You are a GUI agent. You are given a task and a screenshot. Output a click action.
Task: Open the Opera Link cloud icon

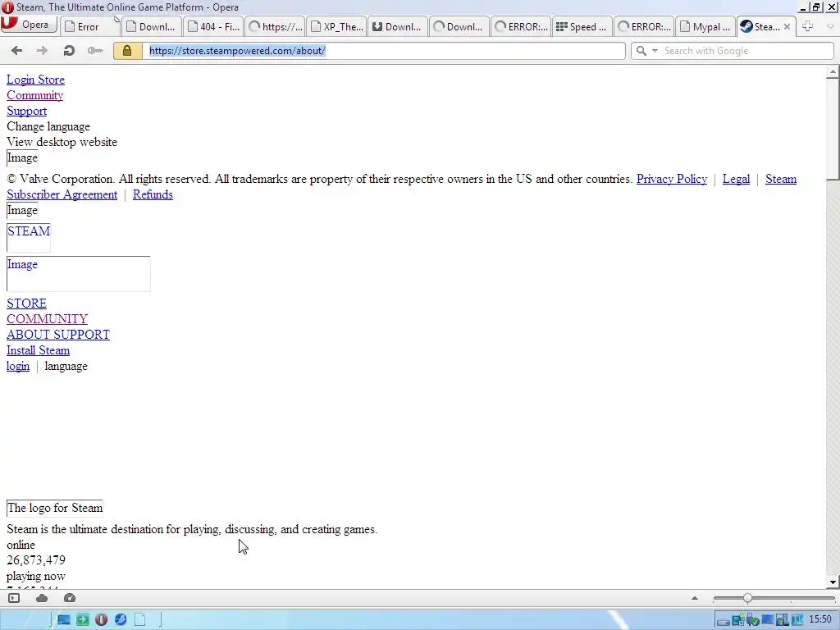[42, 598]
